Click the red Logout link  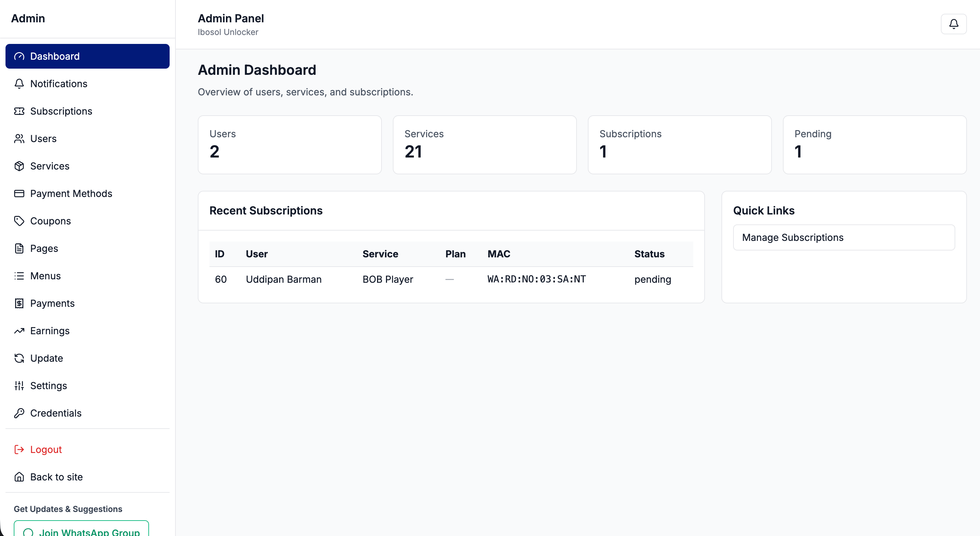[46, 449]
